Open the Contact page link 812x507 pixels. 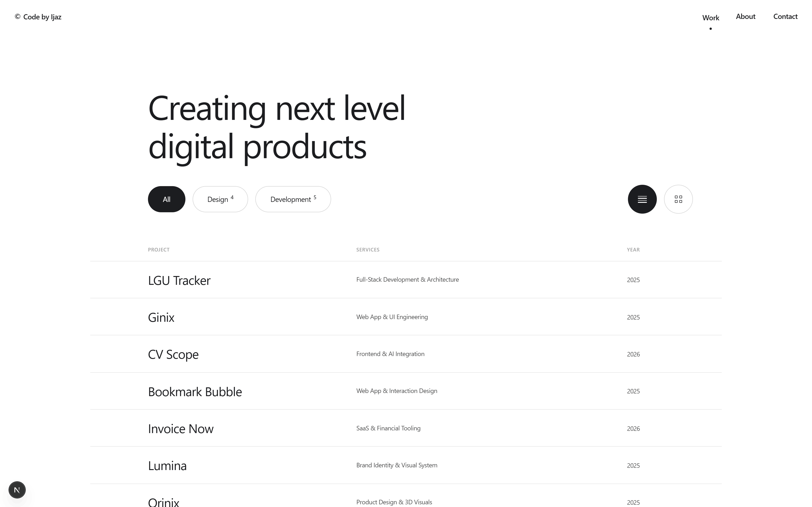click(785, 16)
